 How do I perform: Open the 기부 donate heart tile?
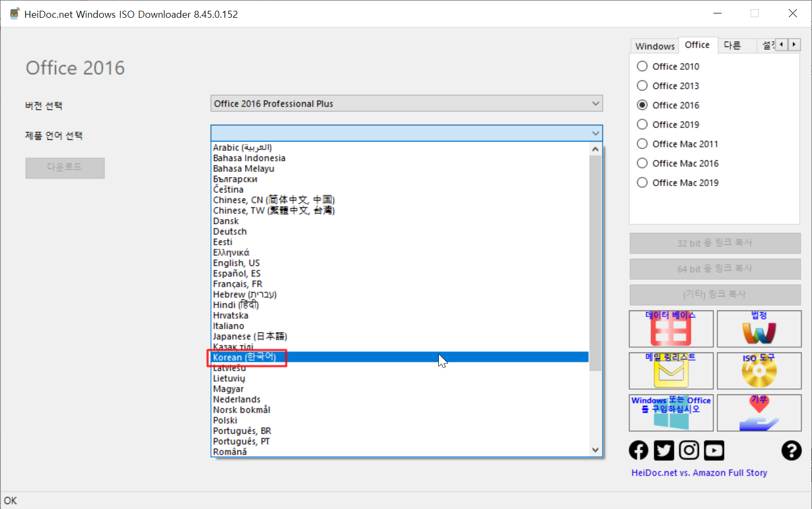[759, 413]
